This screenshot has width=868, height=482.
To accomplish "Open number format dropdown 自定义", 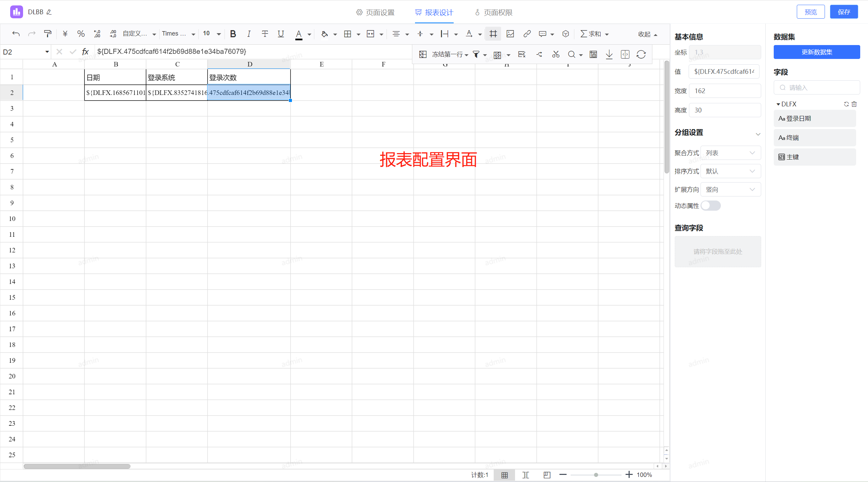I will 139,34.
